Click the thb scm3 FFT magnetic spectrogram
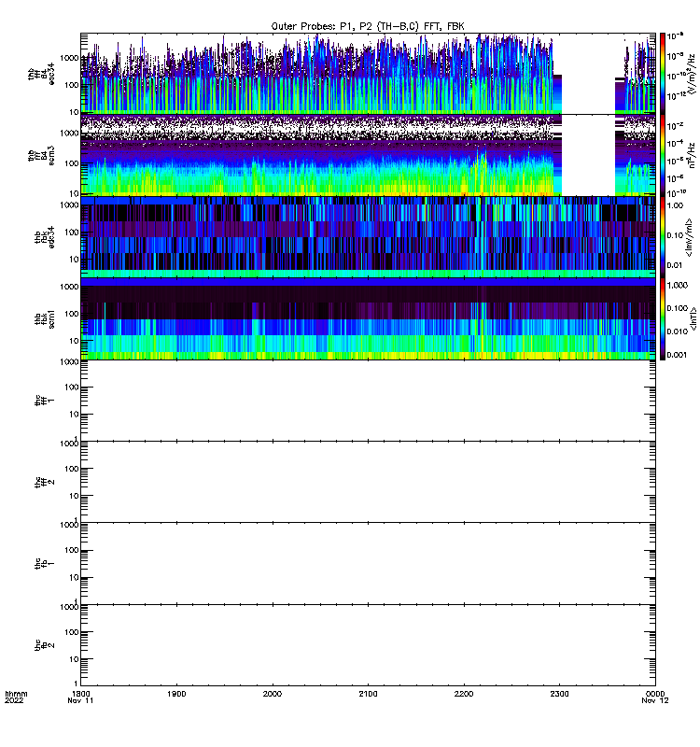Image resolution: width=700 pixels, height=747 pixels. pos(368,155)
